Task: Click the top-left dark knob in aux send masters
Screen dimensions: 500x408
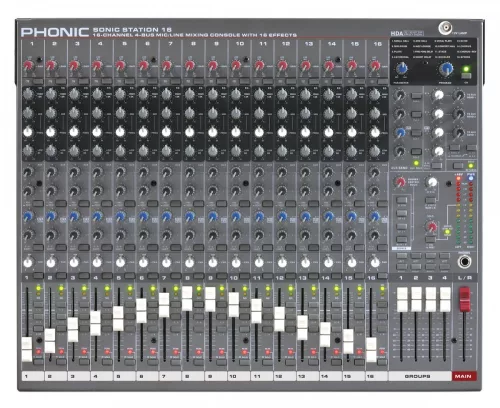Action: (400, 96)
